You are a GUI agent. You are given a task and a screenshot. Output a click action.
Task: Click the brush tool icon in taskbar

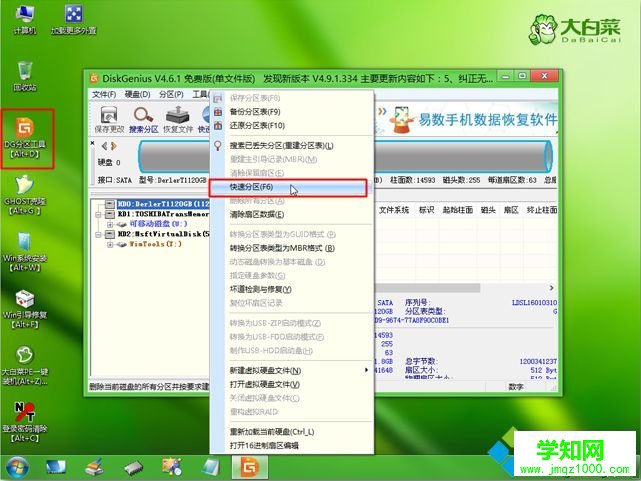(94, 468)
